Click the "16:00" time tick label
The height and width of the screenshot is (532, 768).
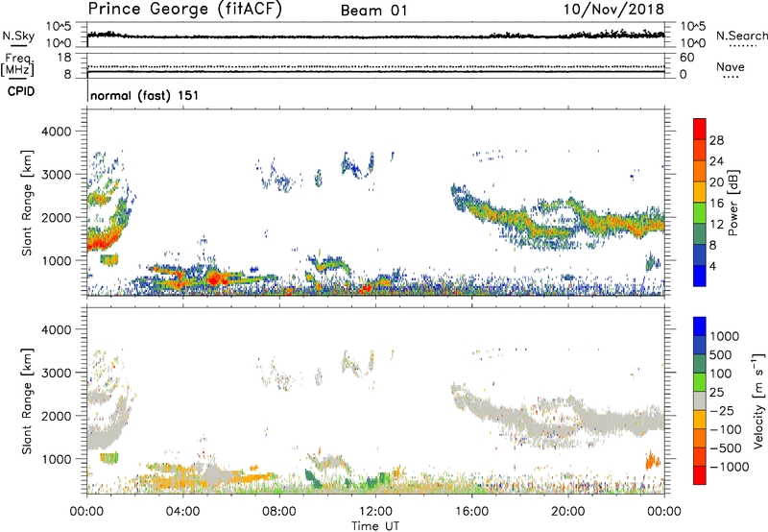(471, 512)
